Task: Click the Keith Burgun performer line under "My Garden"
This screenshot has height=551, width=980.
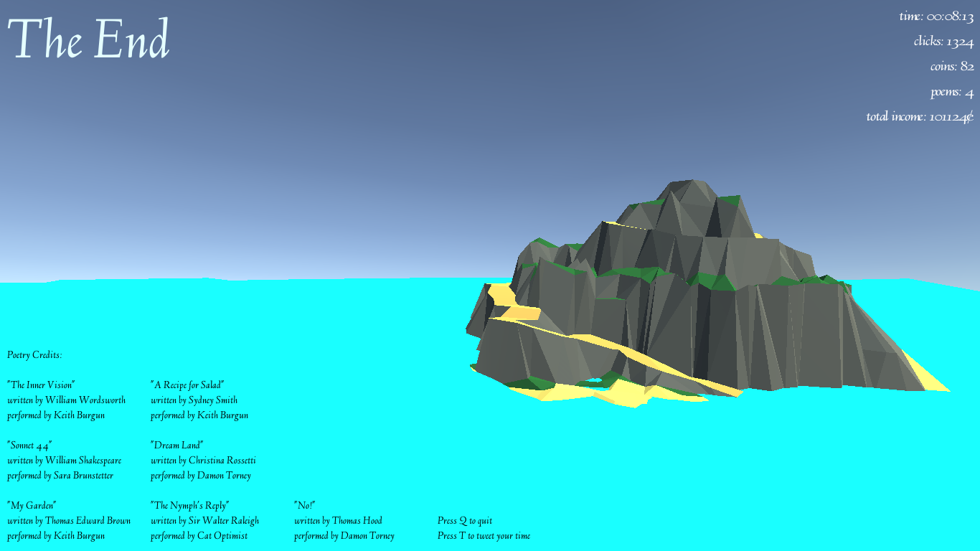Action: pos(56,536)
